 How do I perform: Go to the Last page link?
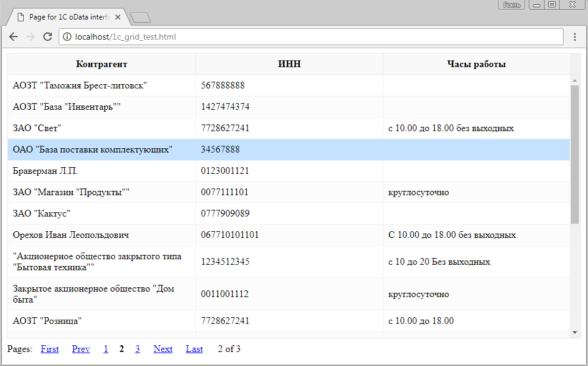pyautogui.click(x=194, y=349)
